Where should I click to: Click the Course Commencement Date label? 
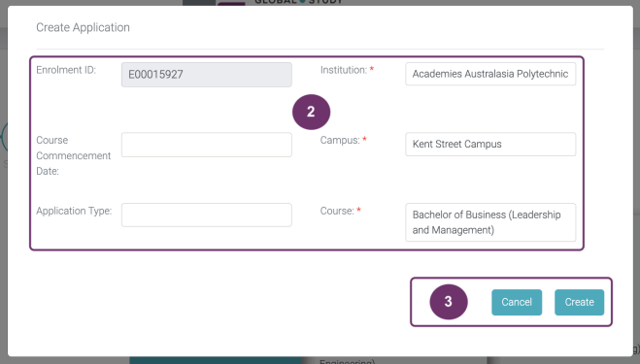[x=73, y=155]
